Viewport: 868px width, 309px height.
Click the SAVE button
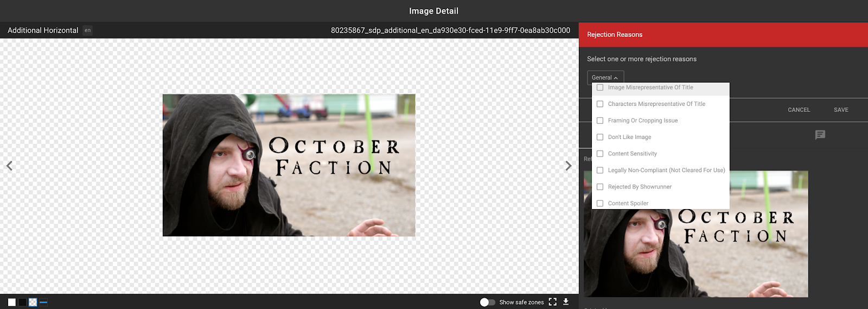coord(841,110)
